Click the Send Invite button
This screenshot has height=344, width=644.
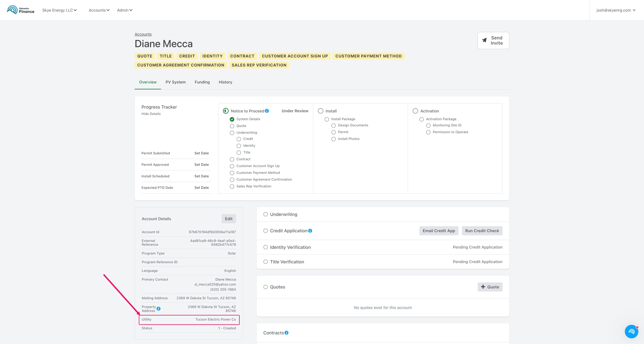[493, 40]
